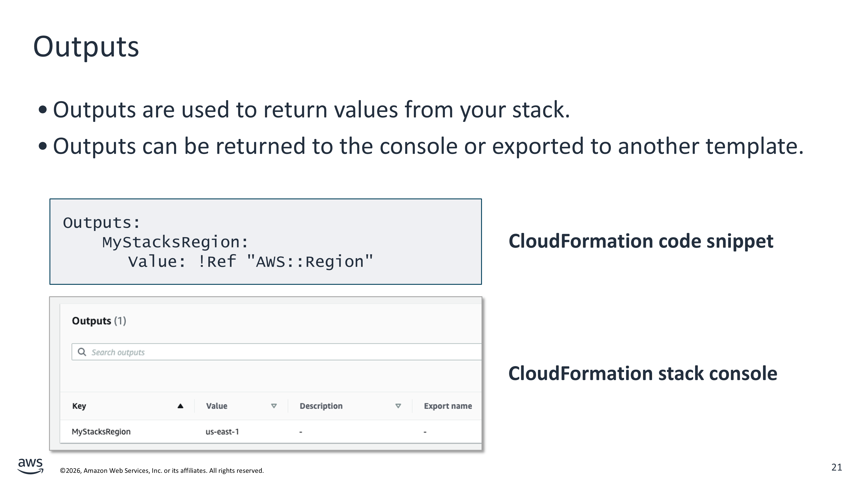Select the Export name column header
Viewport: 868px width, 488px height.
coord(447,406)
